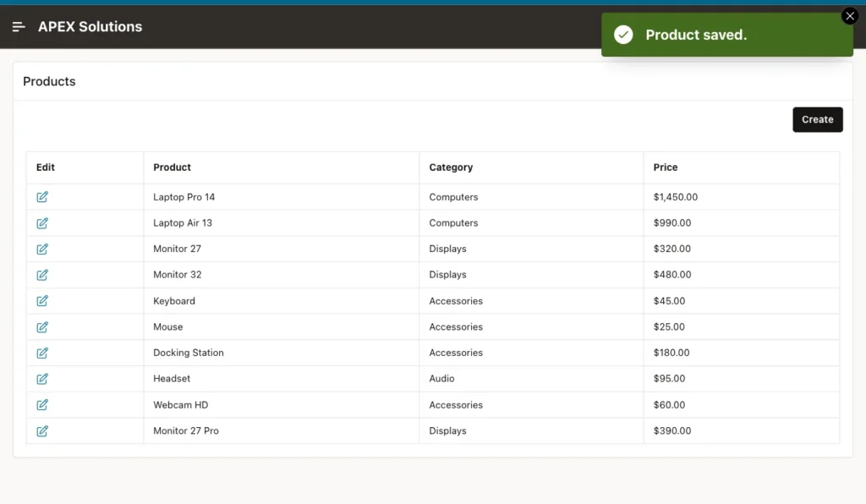Screen dimensions: 866x504
Task: Click the green success checkmark icon
Action: pos(623,35)
